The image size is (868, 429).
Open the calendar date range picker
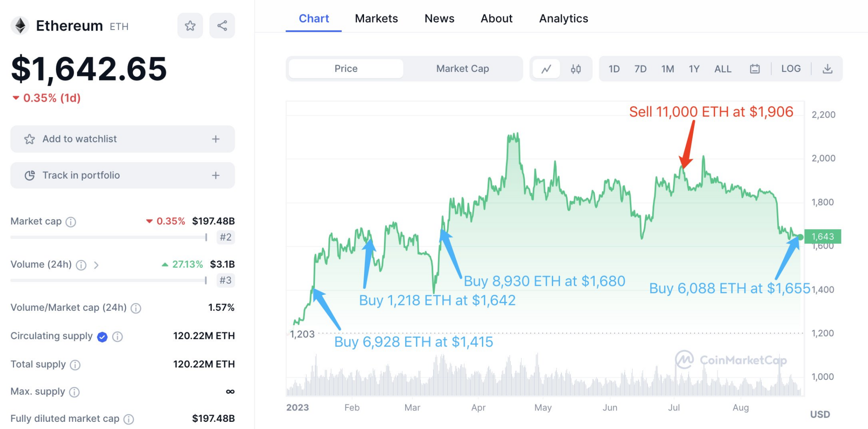point(754,69)
